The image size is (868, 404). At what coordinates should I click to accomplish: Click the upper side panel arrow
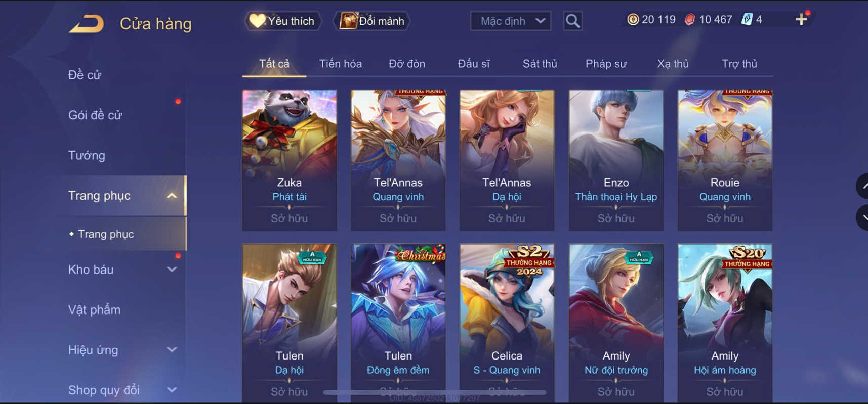tap(862, 187)
